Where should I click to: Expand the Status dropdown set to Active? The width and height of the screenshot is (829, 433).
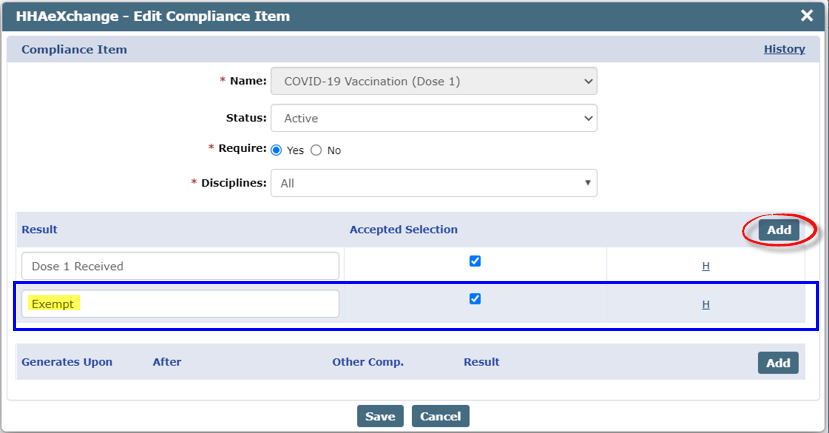point(433,118)
